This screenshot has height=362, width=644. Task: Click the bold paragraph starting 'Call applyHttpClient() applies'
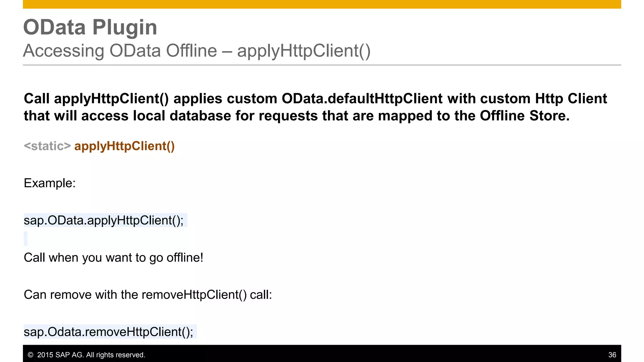click(x=315, y=107)
